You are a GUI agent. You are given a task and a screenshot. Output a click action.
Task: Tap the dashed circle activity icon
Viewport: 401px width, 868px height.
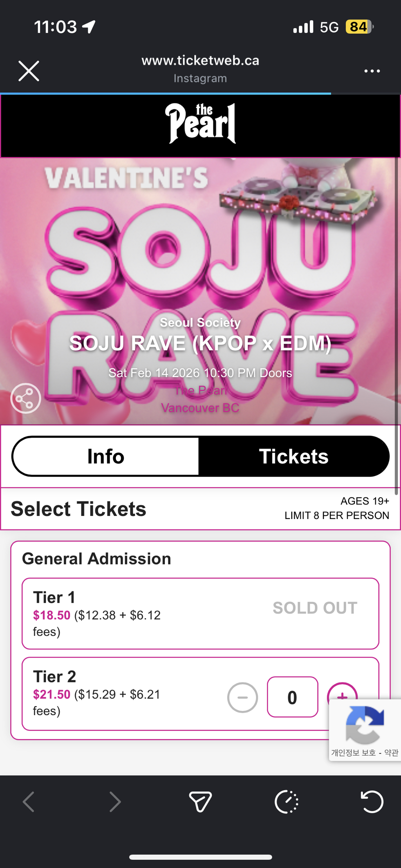coord(286,801)
